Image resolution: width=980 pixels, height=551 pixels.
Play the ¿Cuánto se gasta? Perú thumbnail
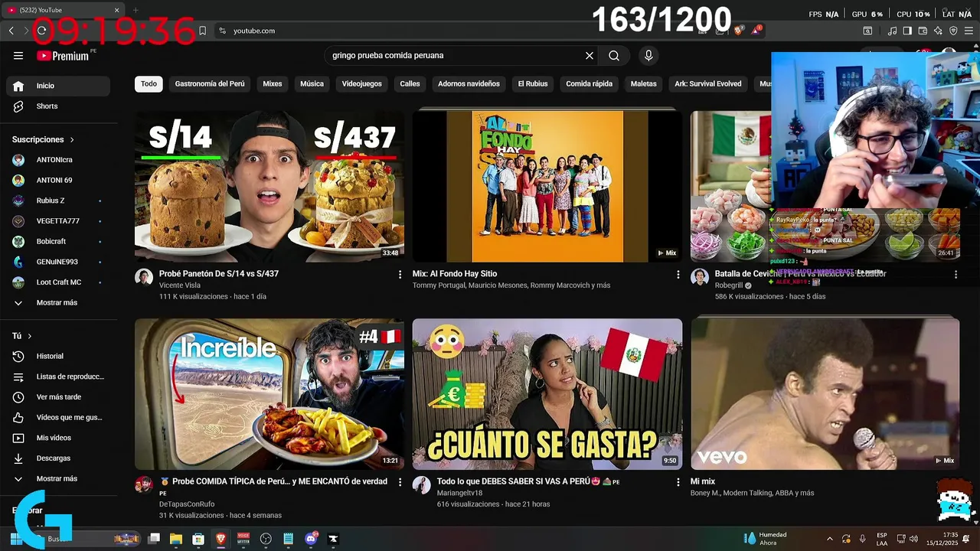[547, 394]
